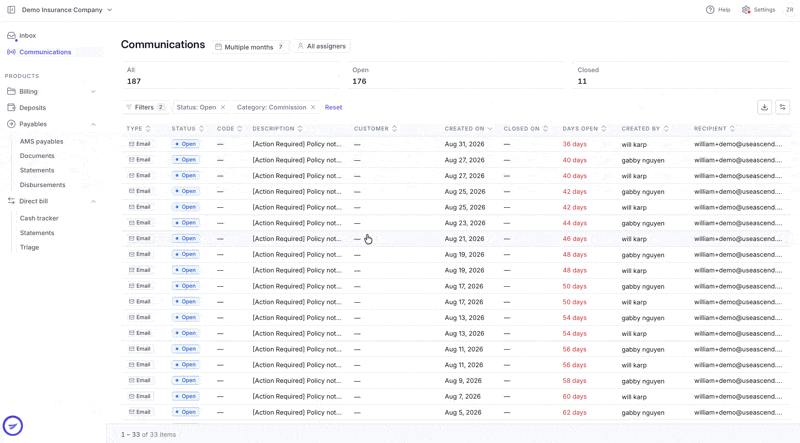Screen dimensions: 800x443
Task: Open the Demo Insurance Company dropdown
Action: pyautogui.click(x=67, y=10)
